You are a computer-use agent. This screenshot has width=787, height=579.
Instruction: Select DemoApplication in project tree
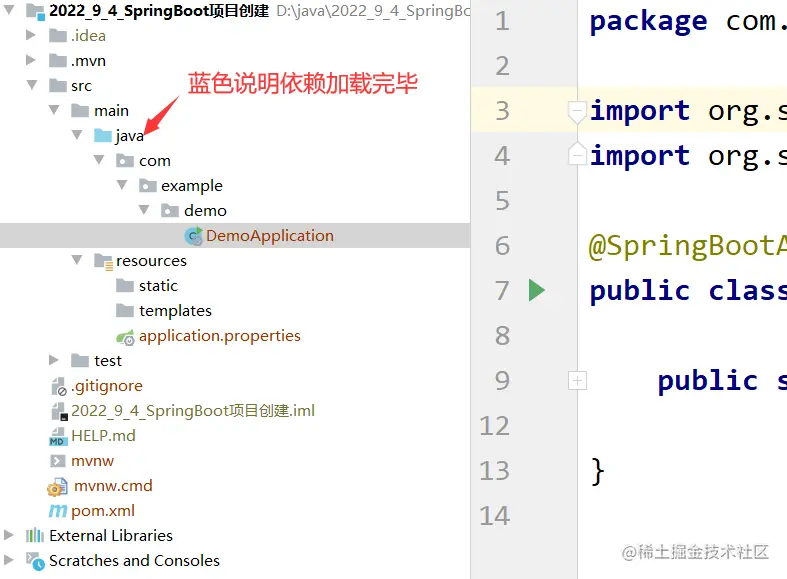(270, 235)
